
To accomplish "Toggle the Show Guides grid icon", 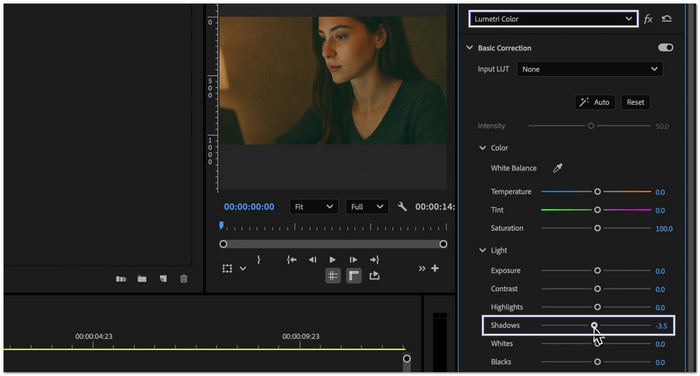I will (333, 276).
